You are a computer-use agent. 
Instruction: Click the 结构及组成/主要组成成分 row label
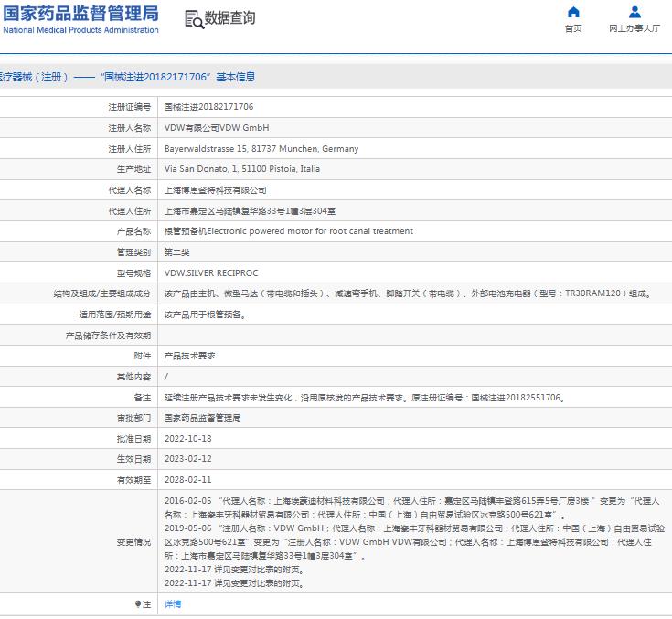[102, 293]
